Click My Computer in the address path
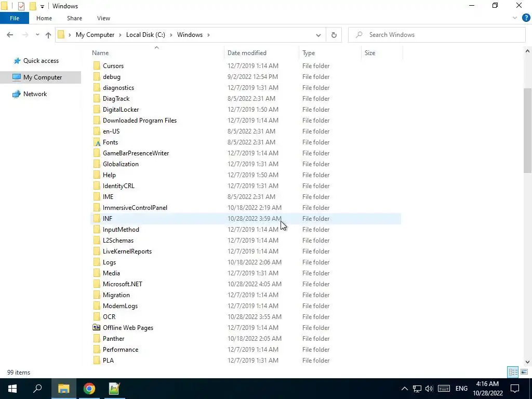Screen dimensions: 532x399 [95, 35]
